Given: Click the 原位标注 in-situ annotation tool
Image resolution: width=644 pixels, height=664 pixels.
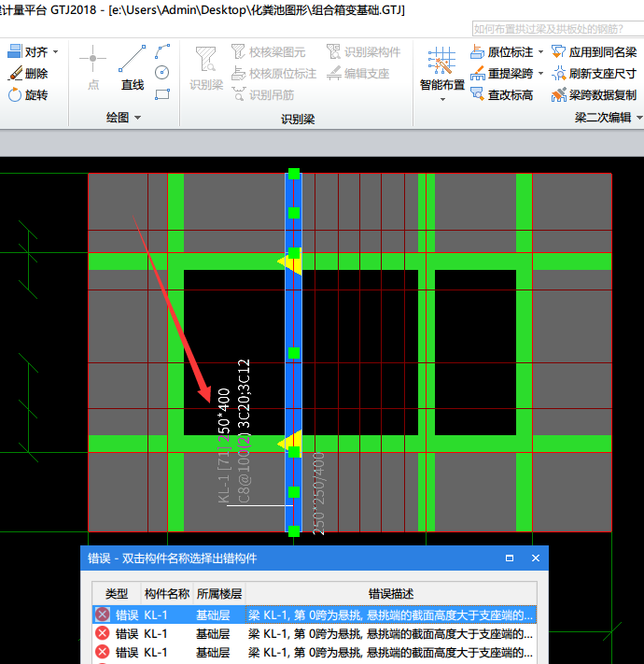Looking at the screenshot, I should 502,52.
